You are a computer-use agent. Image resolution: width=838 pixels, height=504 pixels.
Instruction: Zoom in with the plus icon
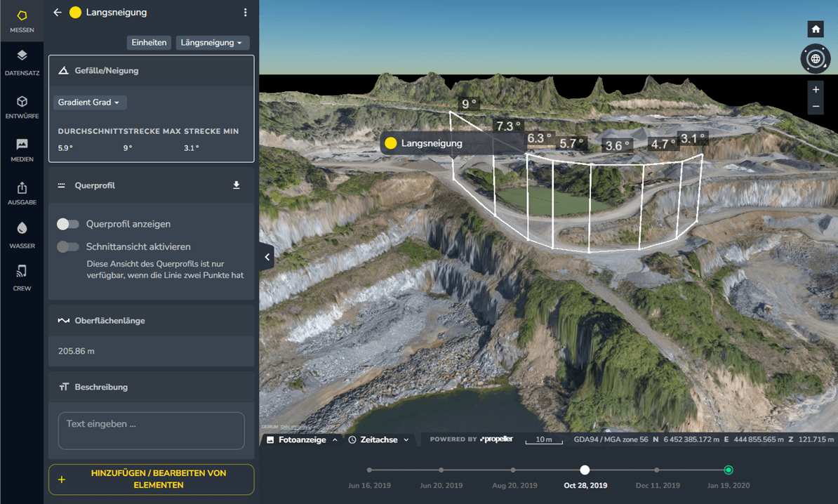[816, 90]
